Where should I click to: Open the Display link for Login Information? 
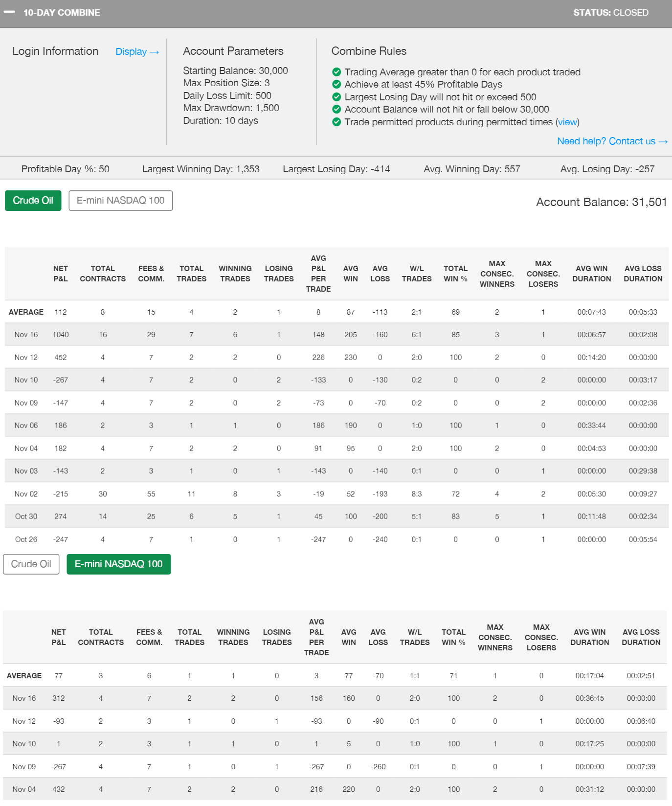137,52
